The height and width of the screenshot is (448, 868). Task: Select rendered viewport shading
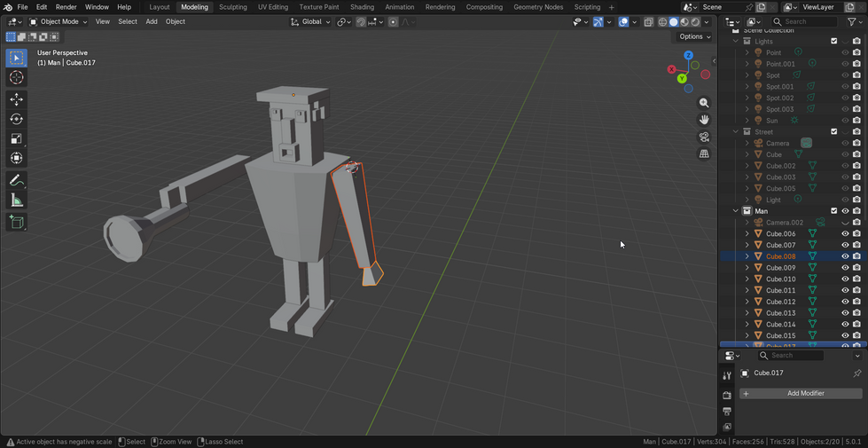695,21
